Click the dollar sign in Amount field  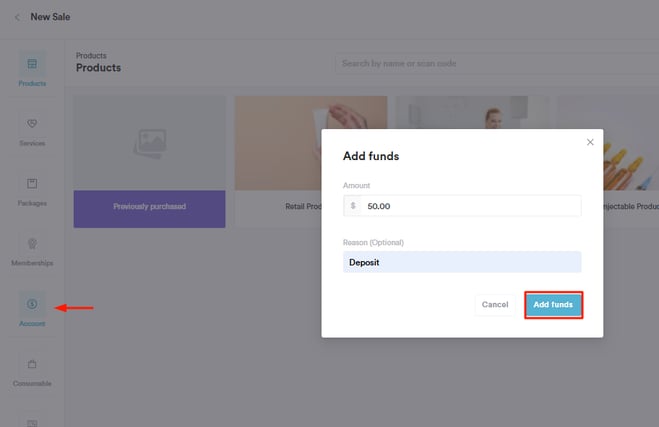pyautogui.click(x=352, y=205)
